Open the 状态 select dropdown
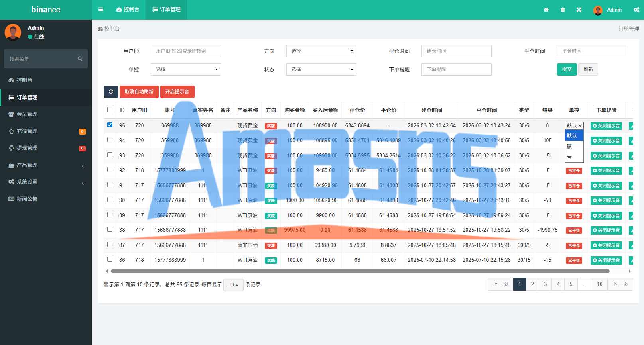The width and height of the screenshot is (644, 345). [x=321, y=69]
